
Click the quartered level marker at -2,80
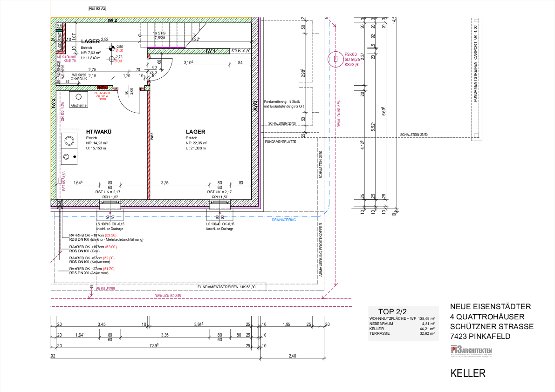click(111, 48)
